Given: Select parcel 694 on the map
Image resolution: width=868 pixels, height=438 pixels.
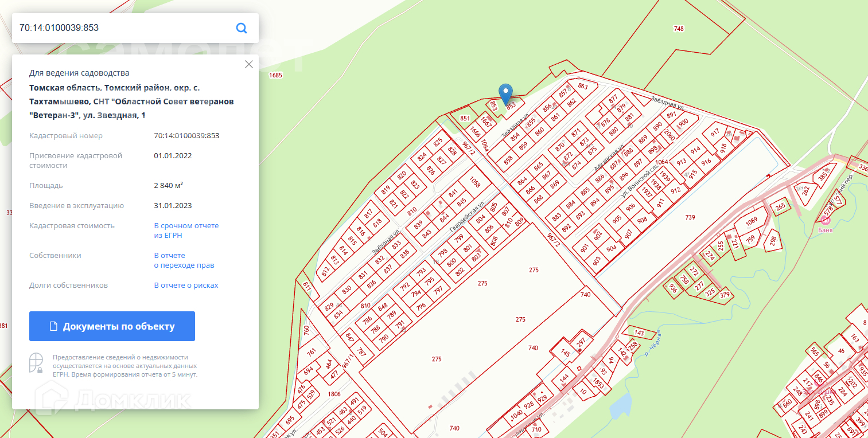Looking at the screenshot, I should coord(309,371).
